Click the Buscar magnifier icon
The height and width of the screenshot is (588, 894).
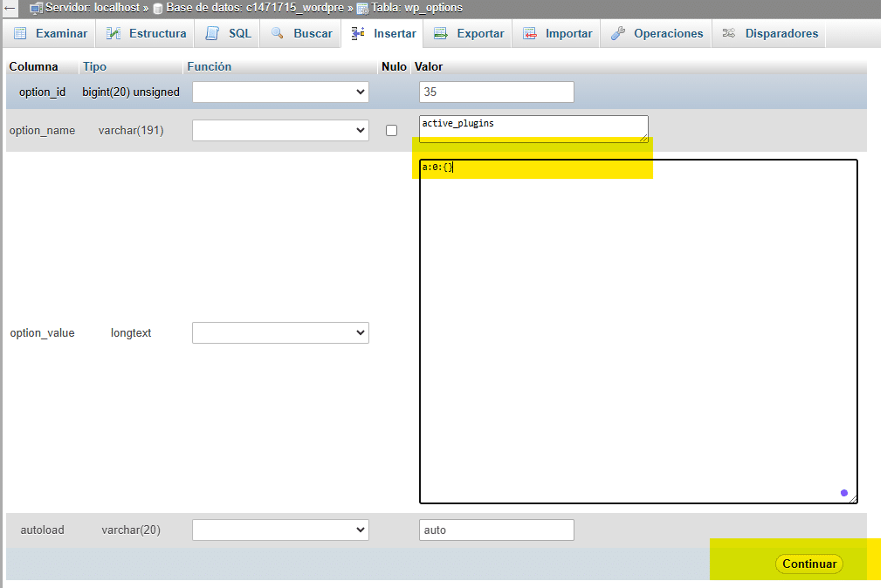pyautogui.click(x=278, y=34)
